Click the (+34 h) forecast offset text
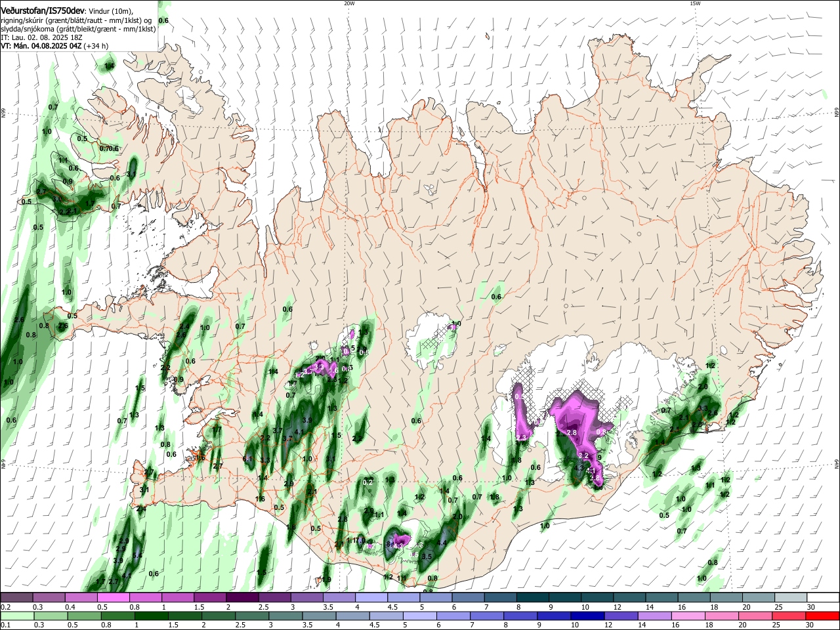The height and width of the screenshot is (630, 840). pos(96,46)
